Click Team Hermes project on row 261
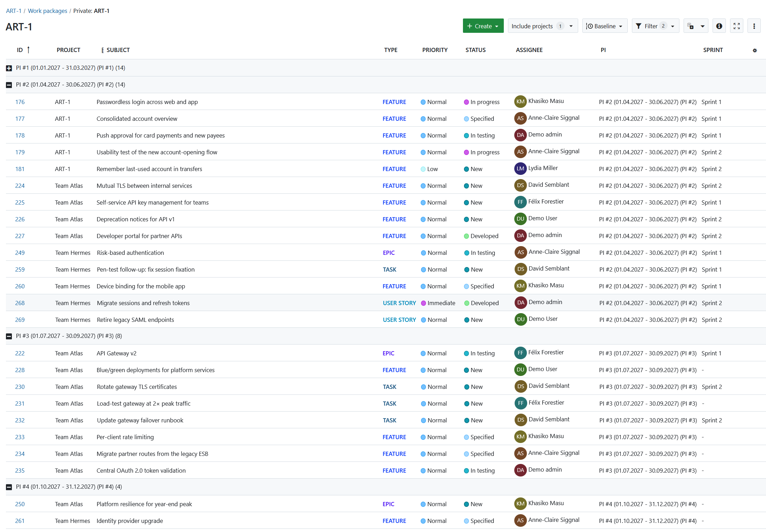The image size is (766, 532). click(72, 521)
